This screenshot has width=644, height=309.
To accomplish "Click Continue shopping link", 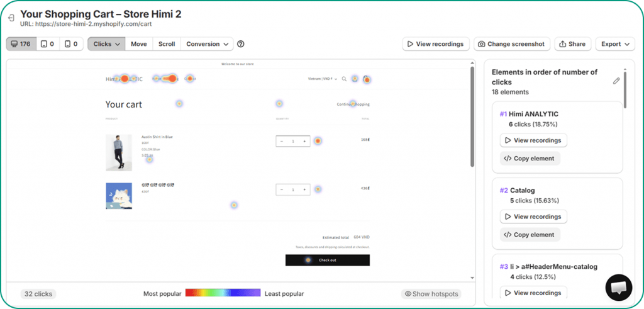I will click(x=353, y=104).
